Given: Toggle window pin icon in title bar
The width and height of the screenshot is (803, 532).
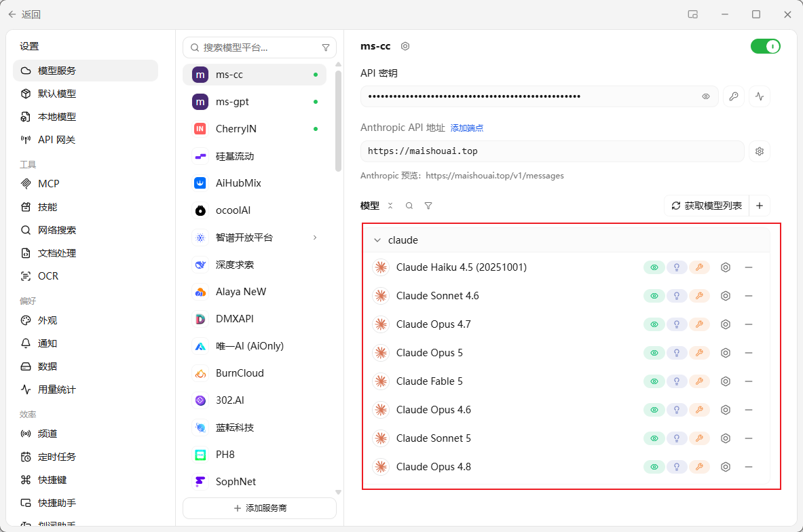Looking at the screenshot, I should pyautogui.click(x=693, y=14).
